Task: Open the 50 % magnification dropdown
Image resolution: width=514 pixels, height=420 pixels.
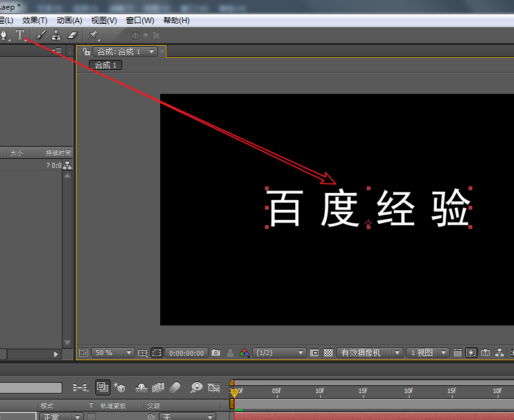Action: 113,352
